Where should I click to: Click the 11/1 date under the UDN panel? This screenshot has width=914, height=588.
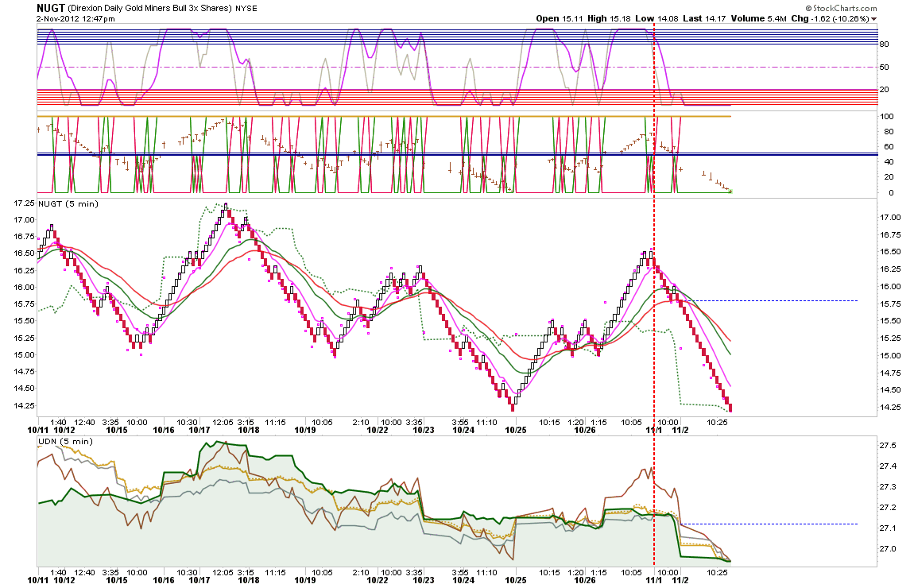(x=654, y=580)
